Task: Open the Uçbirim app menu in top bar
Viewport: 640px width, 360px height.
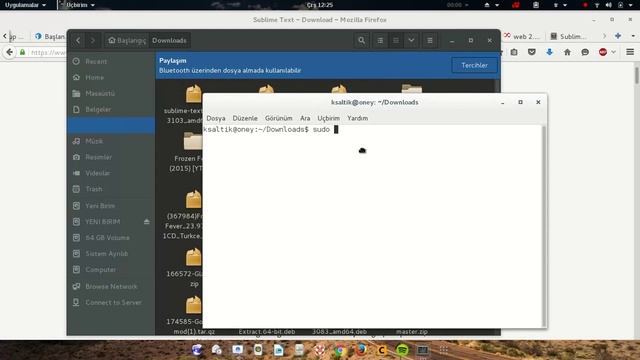Action: [78, 5]
